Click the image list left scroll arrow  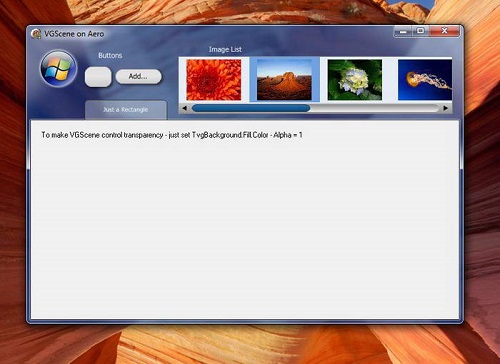tap(185, 108)
